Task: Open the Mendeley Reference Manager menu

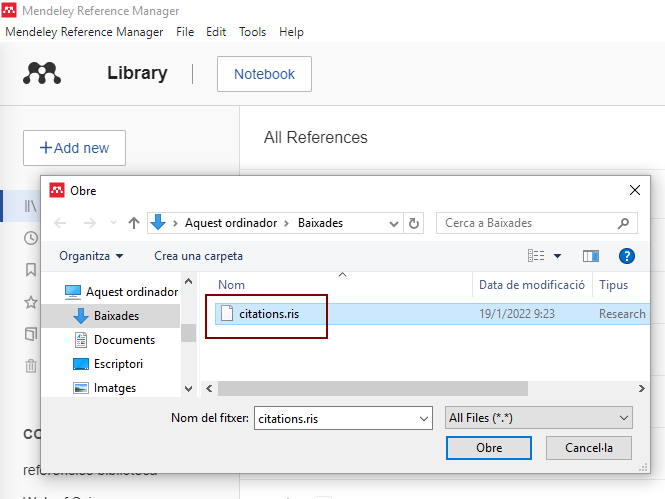Action: [84, 32]
